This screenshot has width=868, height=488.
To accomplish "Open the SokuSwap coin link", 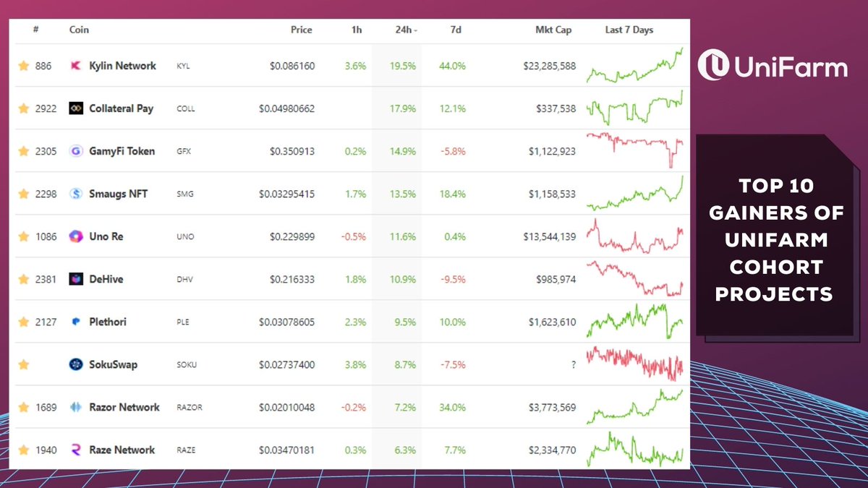I will coord(113,364).
